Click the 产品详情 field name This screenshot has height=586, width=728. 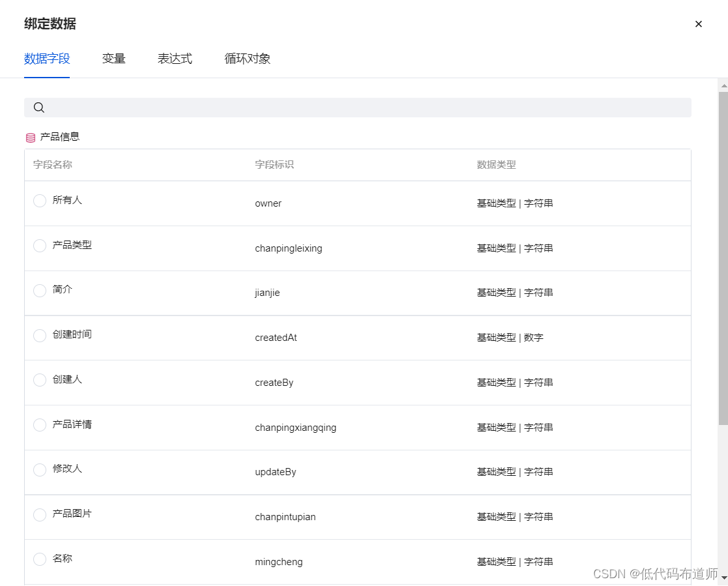[x=72, y=424]
